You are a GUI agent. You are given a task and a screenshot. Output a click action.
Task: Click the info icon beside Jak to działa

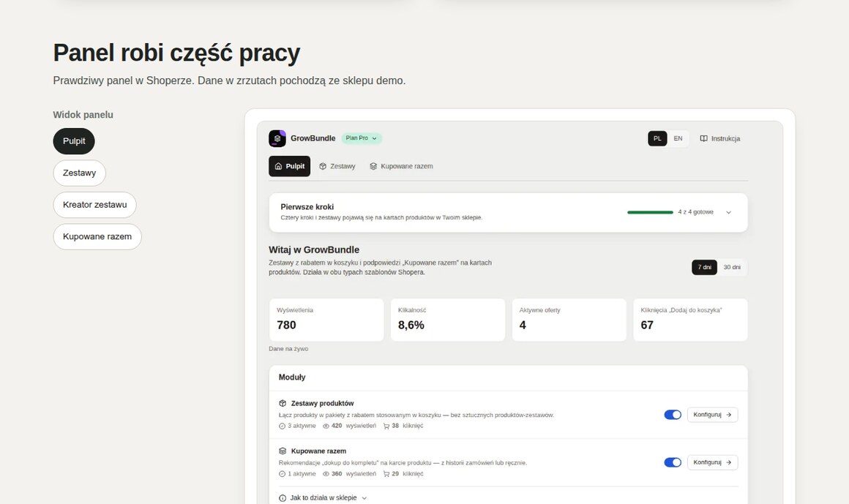[x=282, y=498]
